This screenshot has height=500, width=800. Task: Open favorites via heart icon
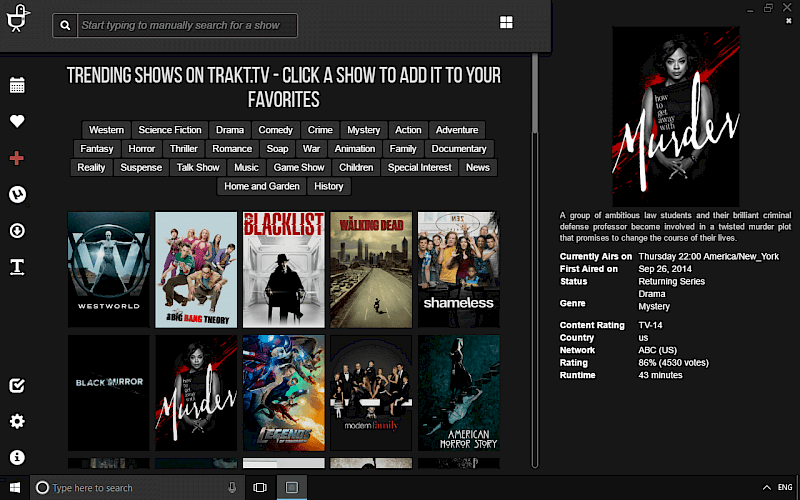pos(17,121)
